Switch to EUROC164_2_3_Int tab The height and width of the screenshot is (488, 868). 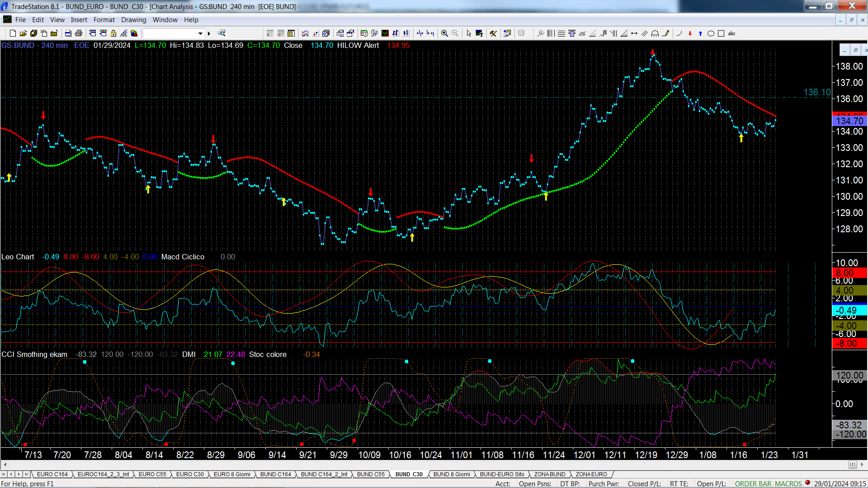click(x=103, y=474)
